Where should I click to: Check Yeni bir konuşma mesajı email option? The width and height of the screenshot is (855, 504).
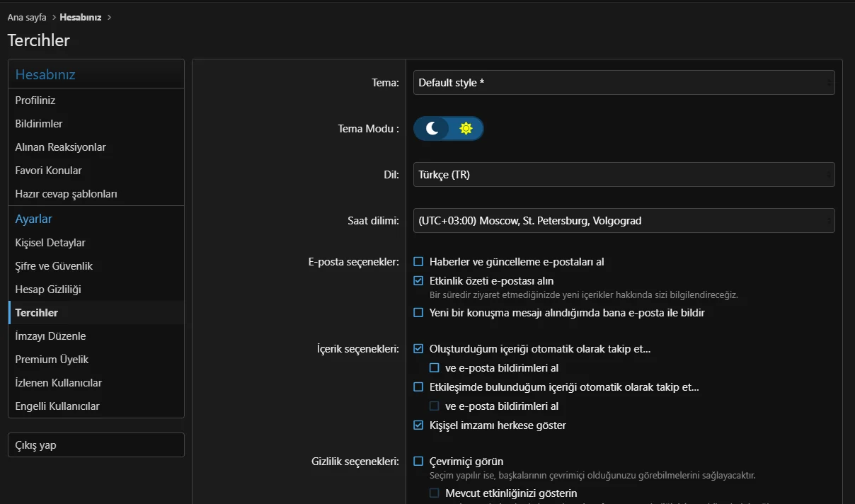tap(419, 313)
